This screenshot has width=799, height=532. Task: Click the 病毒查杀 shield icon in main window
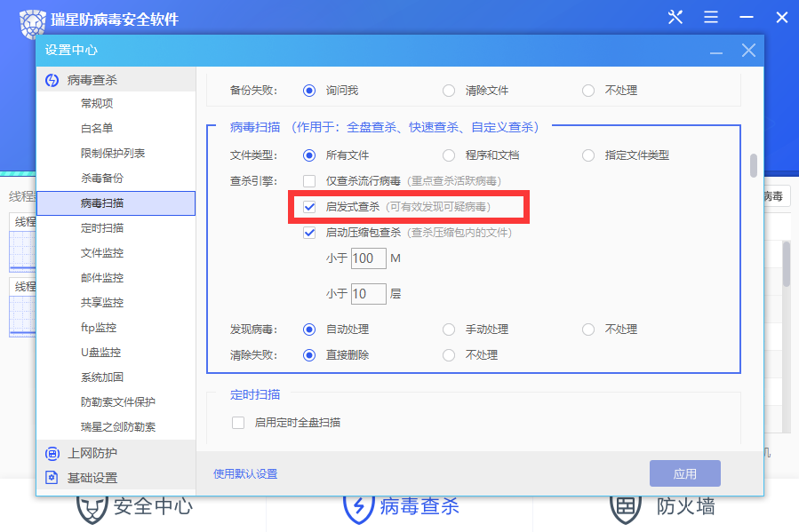point(359,508)
